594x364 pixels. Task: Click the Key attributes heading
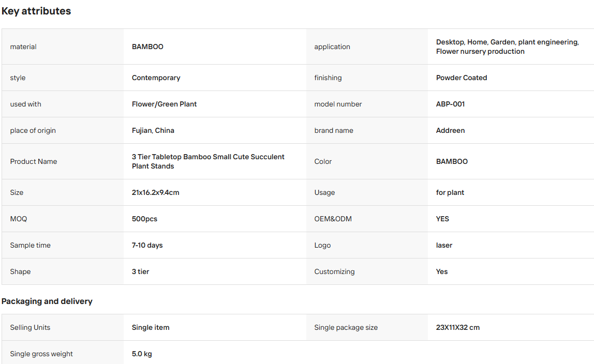tap(36, 11)
